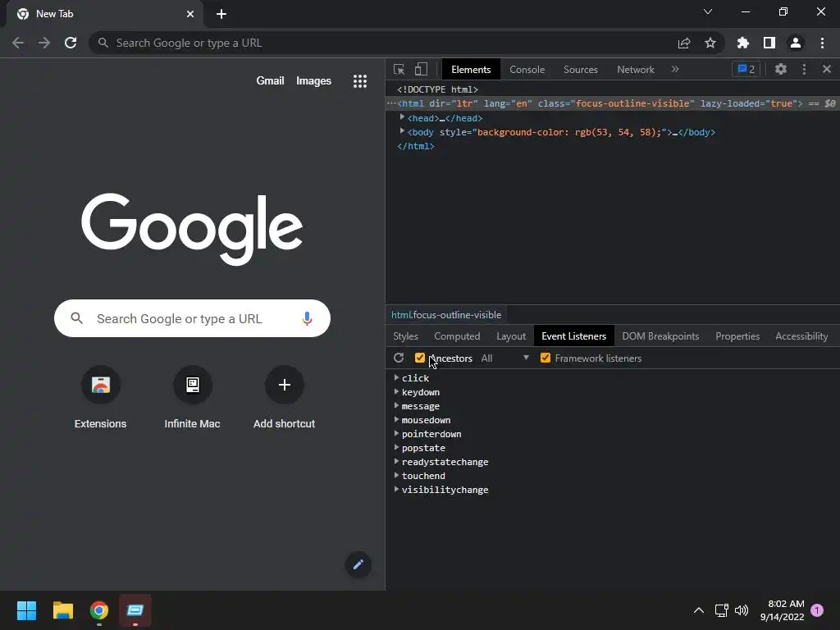Refresh the event listeners list
This screenshot has height=630, width=840.
(399, 358)
